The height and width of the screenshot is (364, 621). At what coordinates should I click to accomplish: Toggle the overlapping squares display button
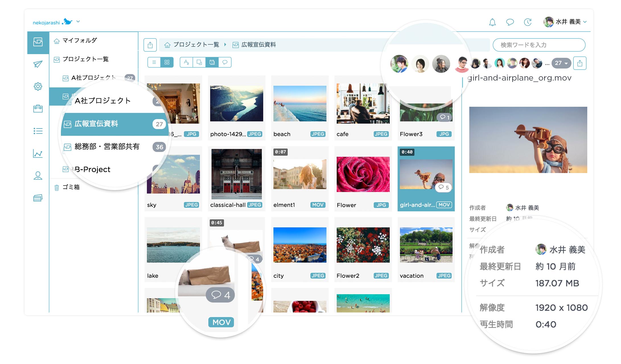pyautogui.click(x=199, y=62)
